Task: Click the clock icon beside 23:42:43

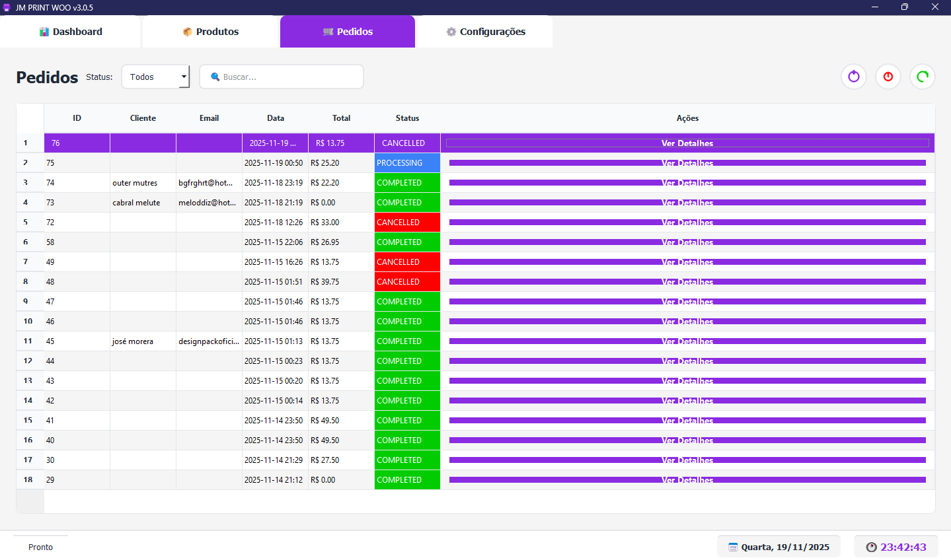Action: (x=871, y=547)
